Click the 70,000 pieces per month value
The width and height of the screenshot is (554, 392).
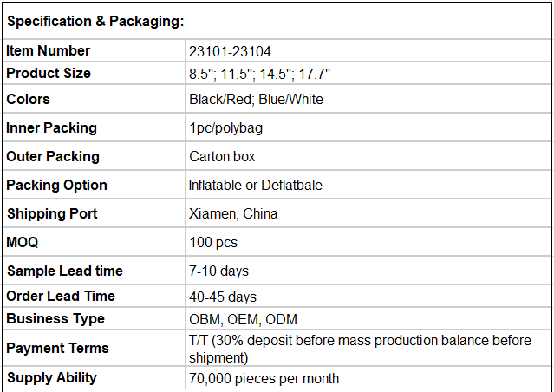[x=264, y=379]
